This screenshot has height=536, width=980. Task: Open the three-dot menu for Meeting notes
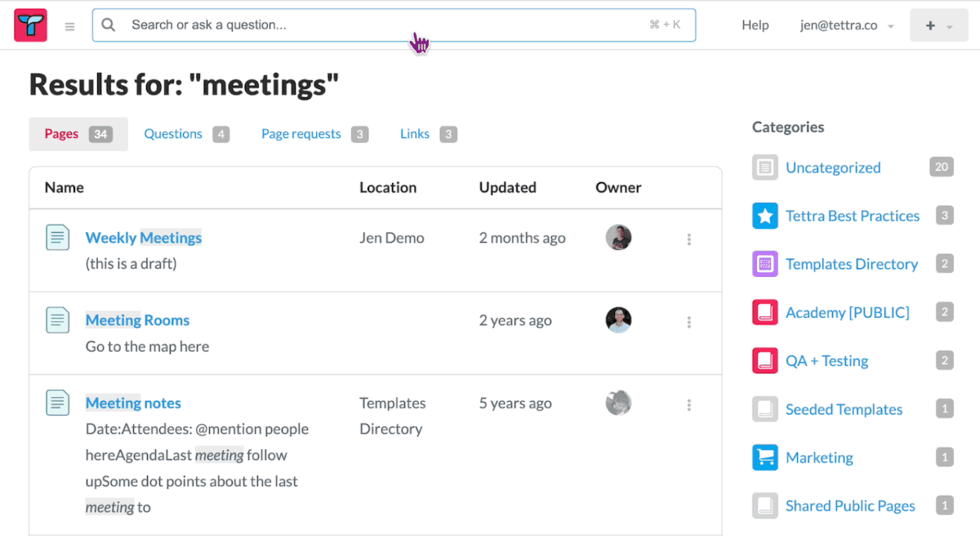(689, 404)
